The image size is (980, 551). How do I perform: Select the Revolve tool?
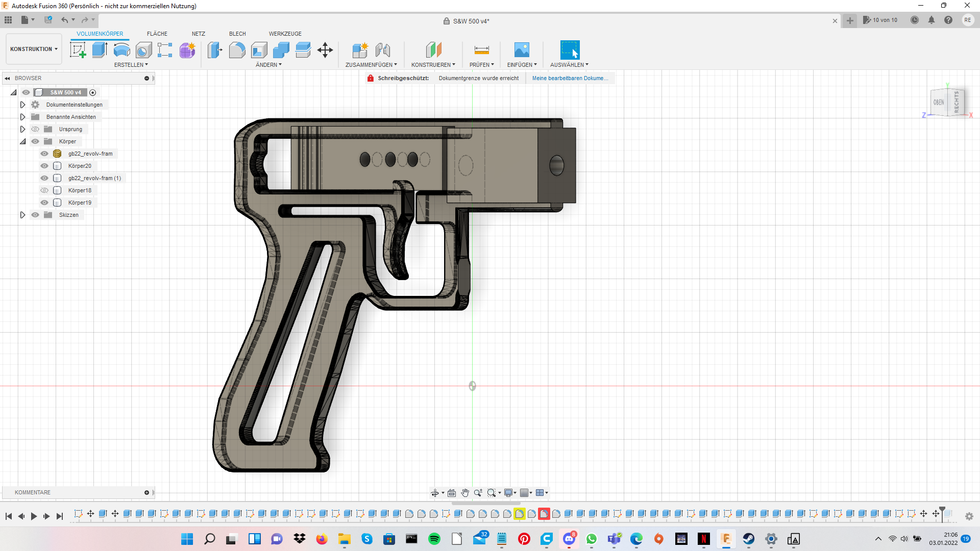coord(121,49)
